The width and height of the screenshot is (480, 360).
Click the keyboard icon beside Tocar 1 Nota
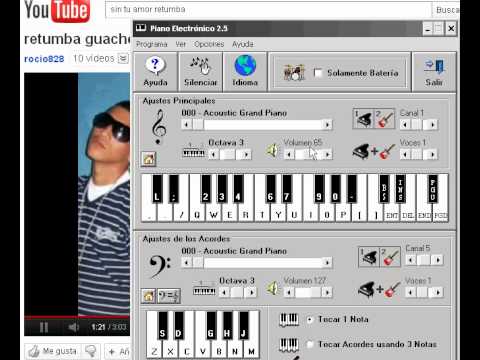(289, 320)
